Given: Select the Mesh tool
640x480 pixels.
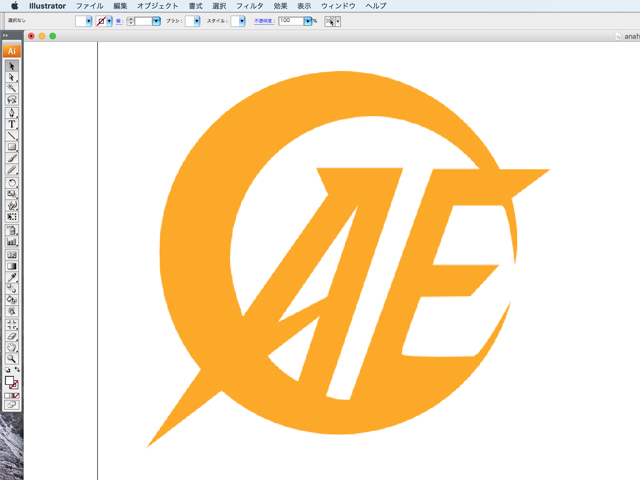Looking at the screenshot, I should 11,255.
